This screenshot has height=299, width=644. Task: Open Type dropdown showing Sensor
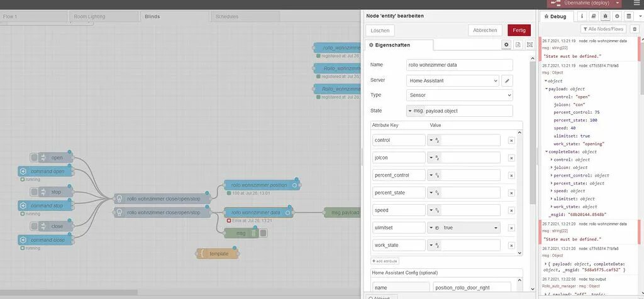460,95
